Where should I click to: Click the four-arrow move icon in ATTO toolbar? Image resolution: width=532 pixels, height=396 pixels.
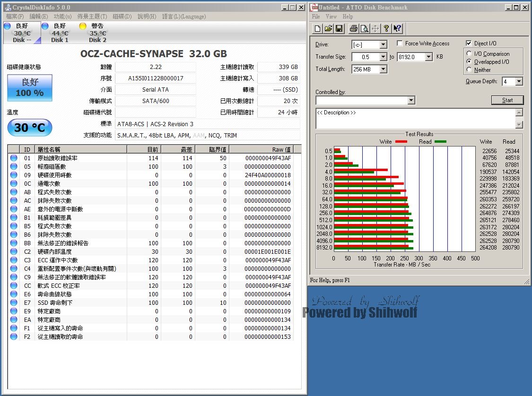coord(375,28)
